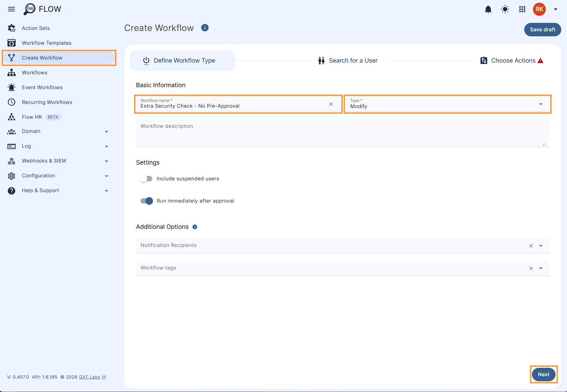Click the Save draft button
The width and height of the screenshot is (567, 392).
[542, 29]
